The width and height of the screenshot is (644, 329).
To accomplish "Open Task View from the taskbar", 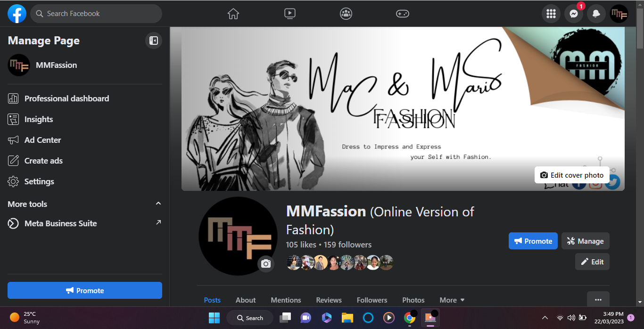I will tap(285, 318).
